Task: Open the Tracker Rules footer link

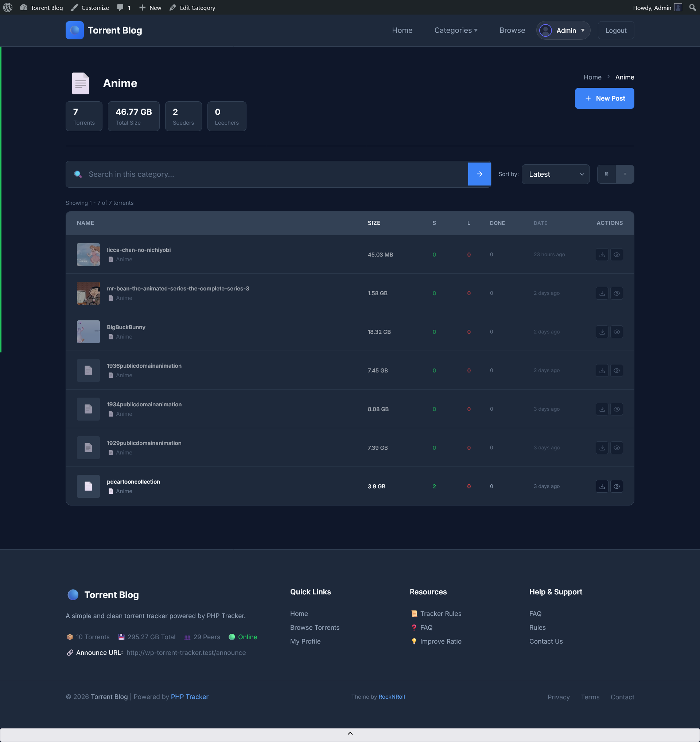Action: 440,614
